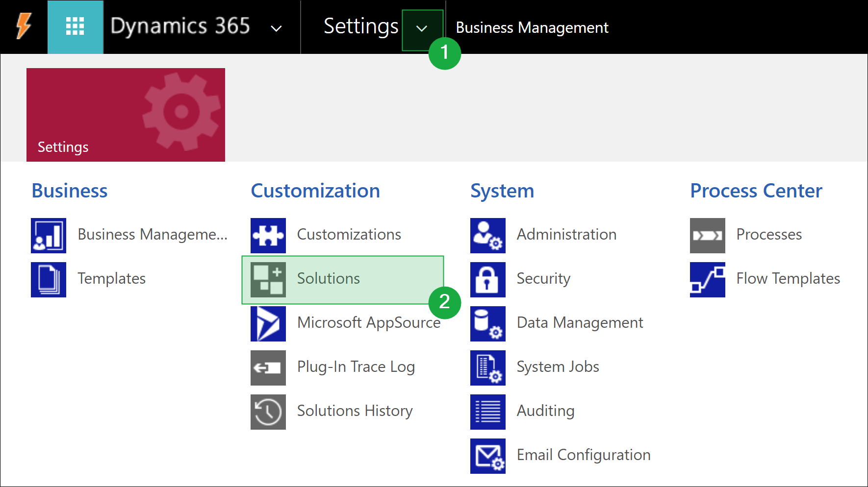The width and height of the screenshot is (868, 487).
Task: Open Auditing under System
Action: pyautogui.click(x=545, y=411)
